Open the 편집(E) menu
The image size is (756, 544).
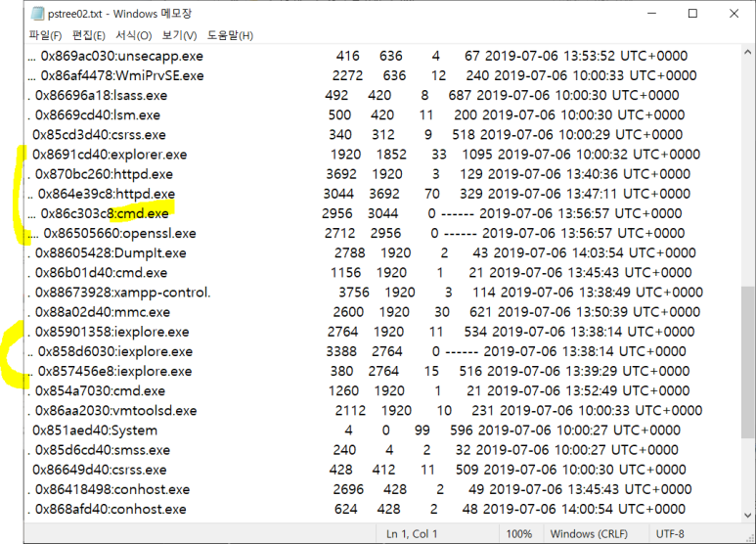click(89, 35)
